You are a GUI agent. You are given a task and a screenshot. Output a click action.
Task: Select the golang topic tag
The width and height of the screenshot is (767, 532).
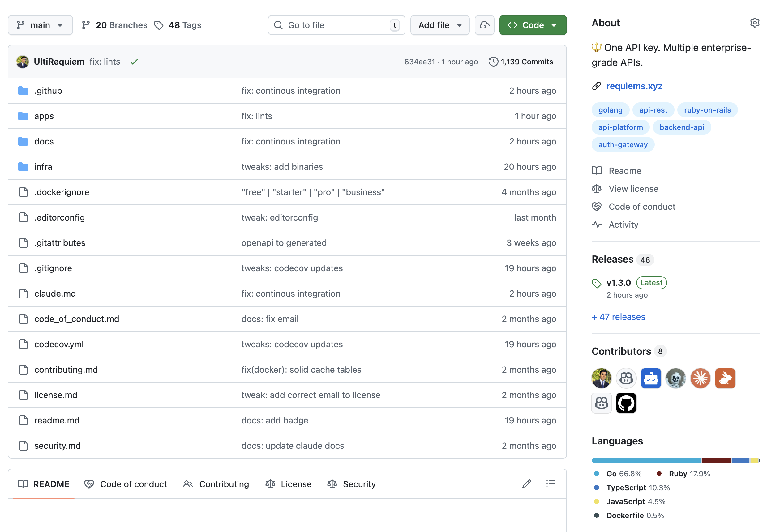pos(610,110)
